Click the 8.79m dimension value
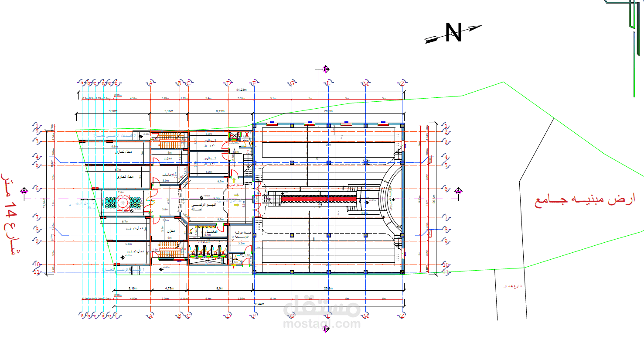 pos(221,111)
